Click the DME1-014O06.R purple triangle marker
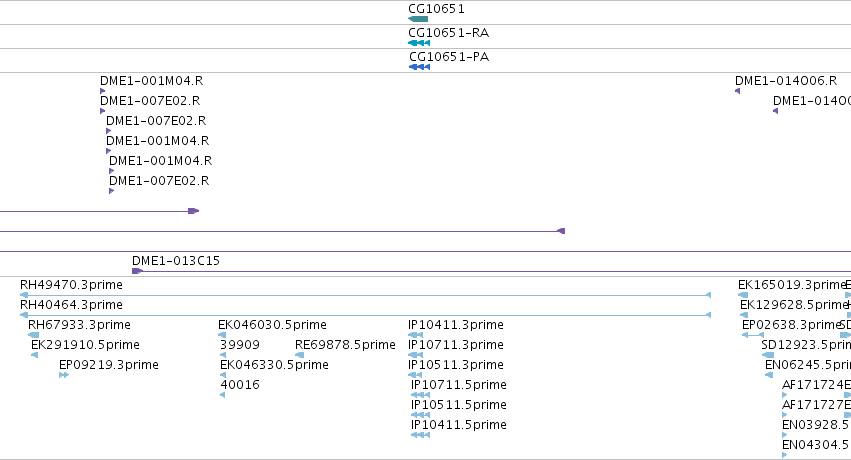The image size is (851, 460). pos(738,91)
